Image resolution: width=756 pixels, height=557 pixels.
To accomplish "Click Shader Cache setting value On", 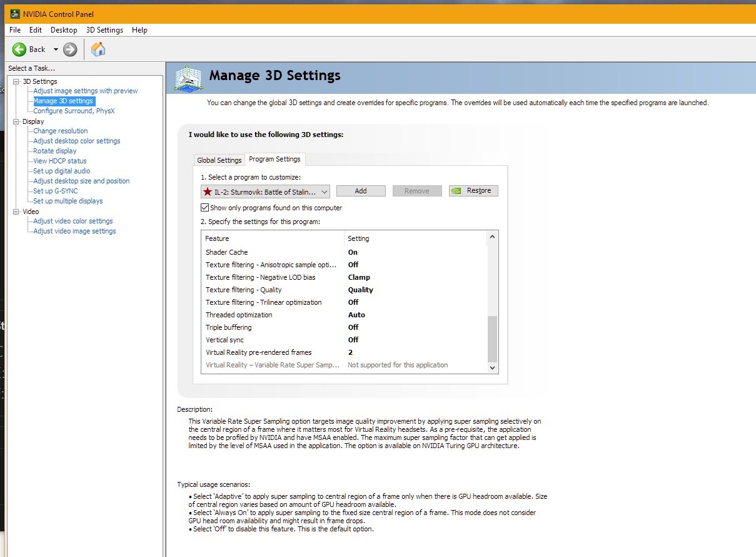I will [353, 252].
